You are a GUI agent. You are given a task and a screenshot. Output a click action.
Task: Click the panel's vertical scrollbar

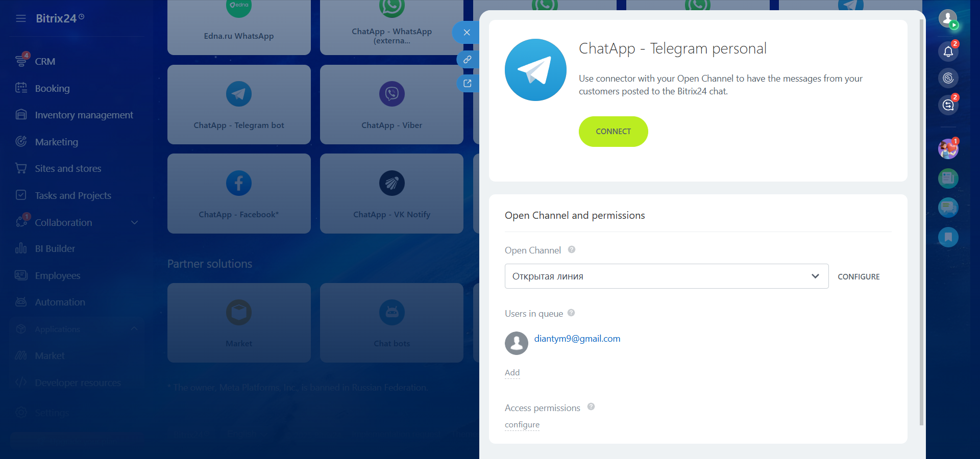(x=921, y=224)
